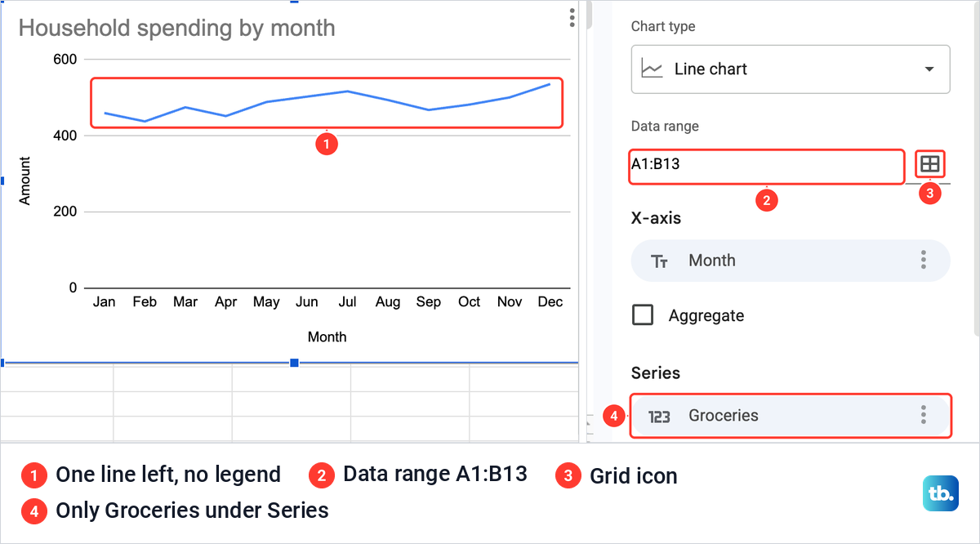Open the chart's three-dot options menu
The height and width of the screenshot is (544, 980).
click(572, 17)
